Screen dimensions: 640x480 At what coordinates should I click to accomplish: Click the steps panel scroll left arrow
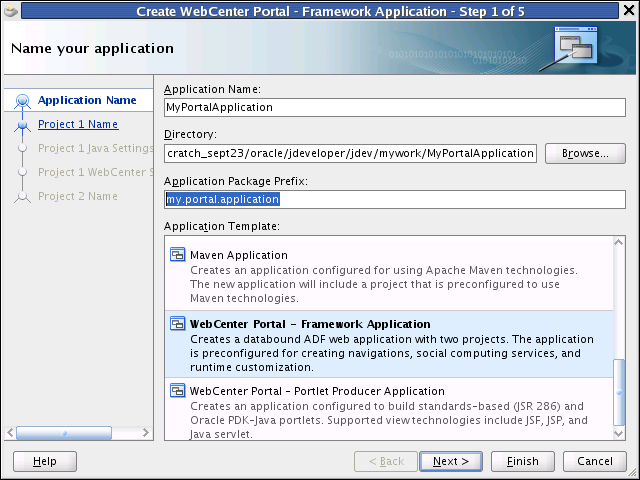click(10, 433)
